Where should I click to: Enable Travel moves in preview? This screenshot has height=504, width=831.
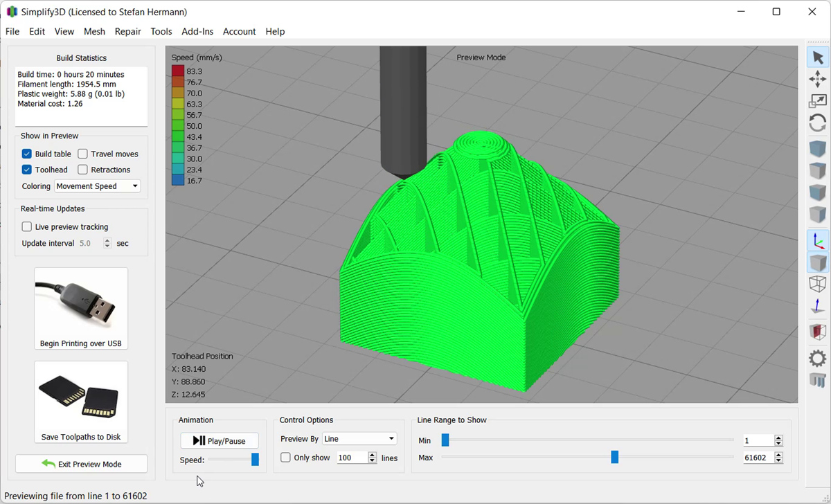83,154
